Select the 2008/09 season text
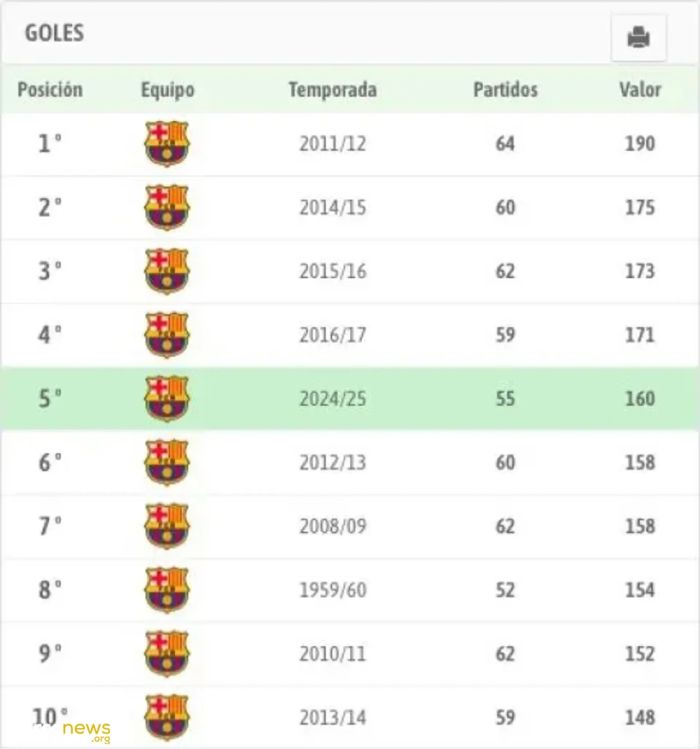Image resolution: width=700 pixels, height=749 pixels. [x=333, y=526]
